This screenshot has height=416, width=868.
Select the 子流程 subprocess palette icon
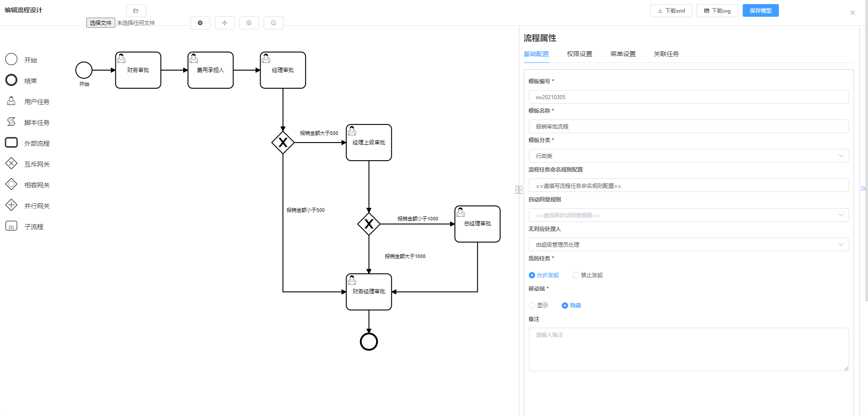11,226
